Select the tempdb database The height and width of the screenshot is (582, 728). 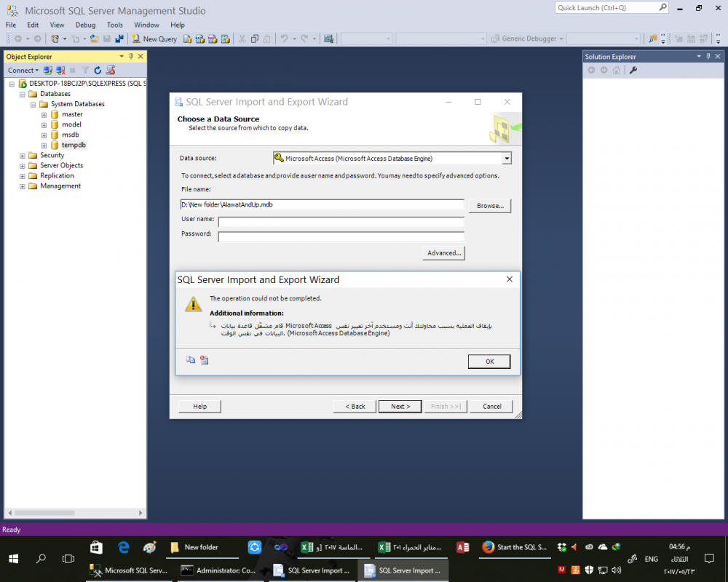[x=74, y=145]
